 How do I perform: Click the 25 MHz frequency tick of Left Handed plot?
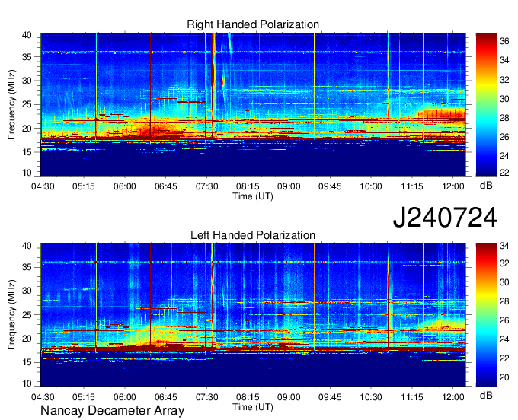pyautogui.click(x=27, y=315)
